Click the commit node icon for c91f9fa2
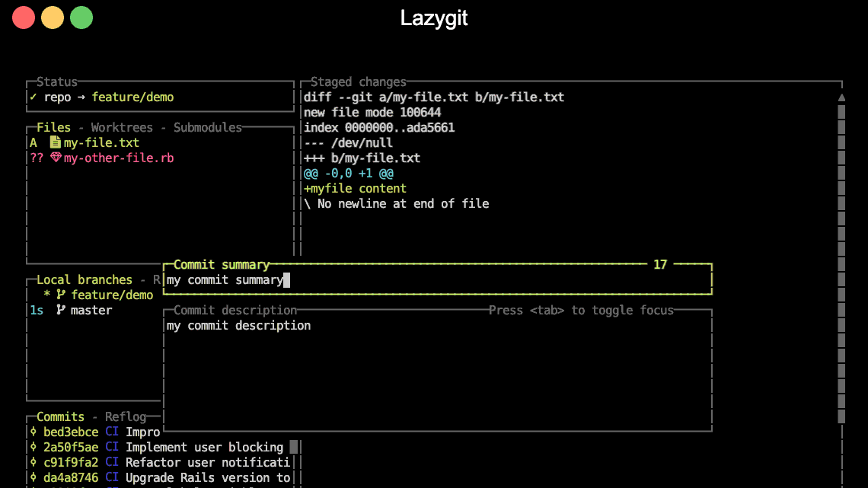Viewport: 868px width, 488px height. [34, 462]
